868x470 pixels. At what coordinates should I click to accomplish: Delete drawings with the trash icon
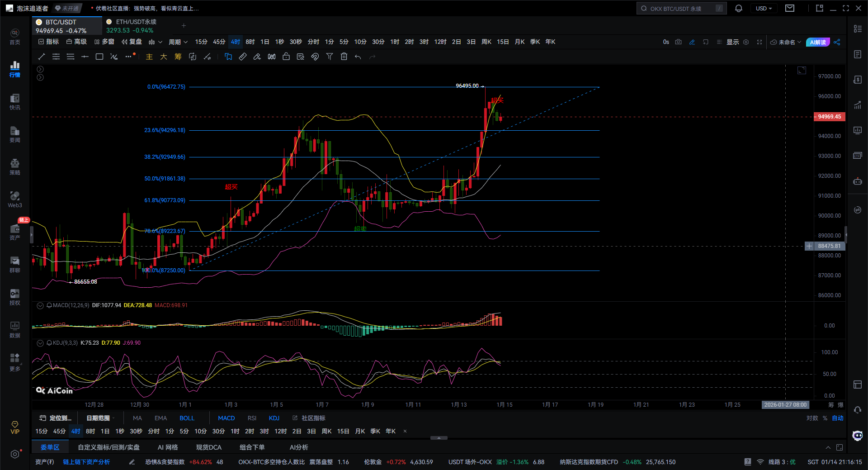(x=344, y=57)
